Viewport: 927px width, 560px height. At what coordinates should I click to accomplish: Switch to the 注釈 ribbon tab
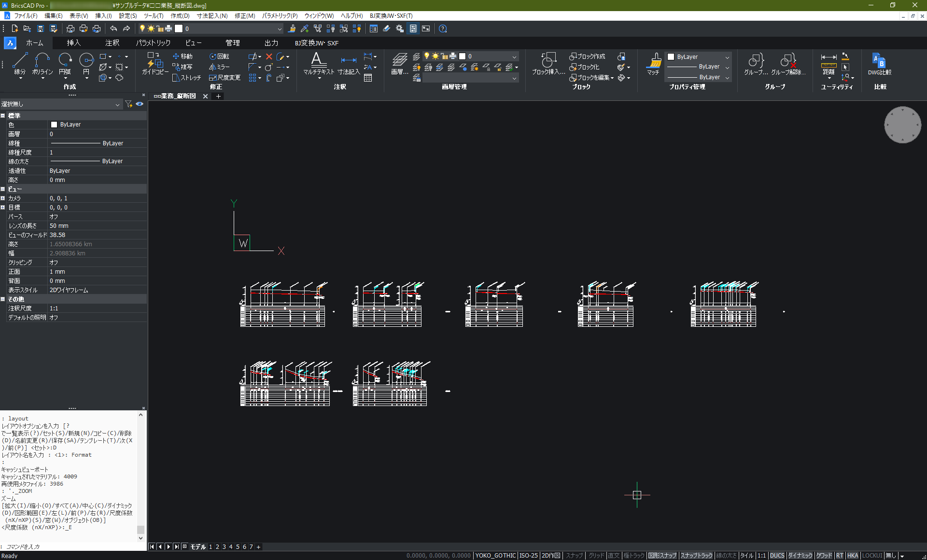[x=112, y=43]
